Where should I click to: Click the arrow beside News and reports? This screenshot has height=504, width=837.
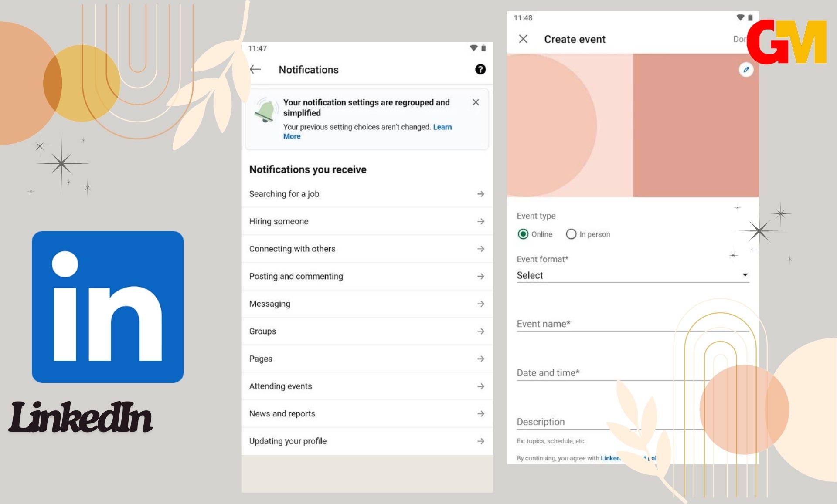pyautogui.click(x=480, y=413)
